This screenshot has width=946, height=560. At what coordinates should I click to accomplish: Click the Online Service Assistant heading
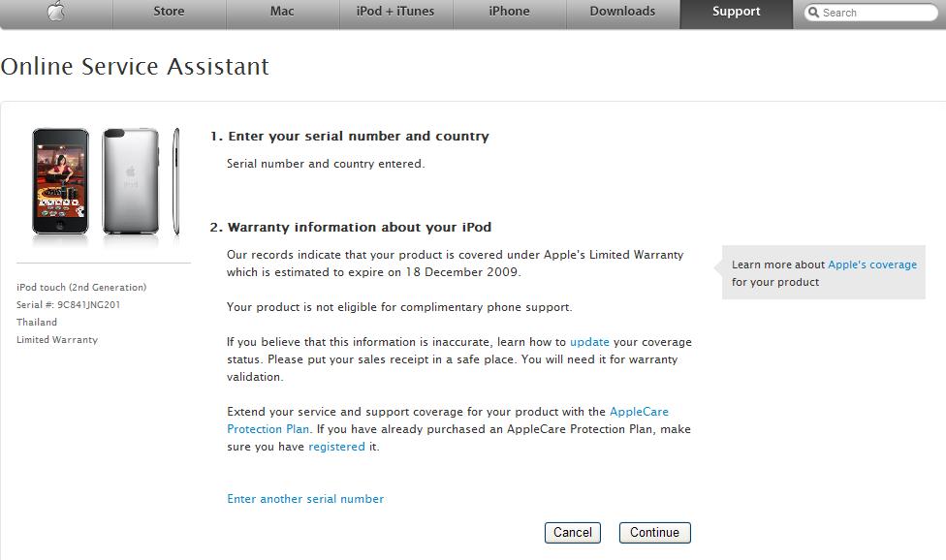pyautogui.click(x=135, y=66)
